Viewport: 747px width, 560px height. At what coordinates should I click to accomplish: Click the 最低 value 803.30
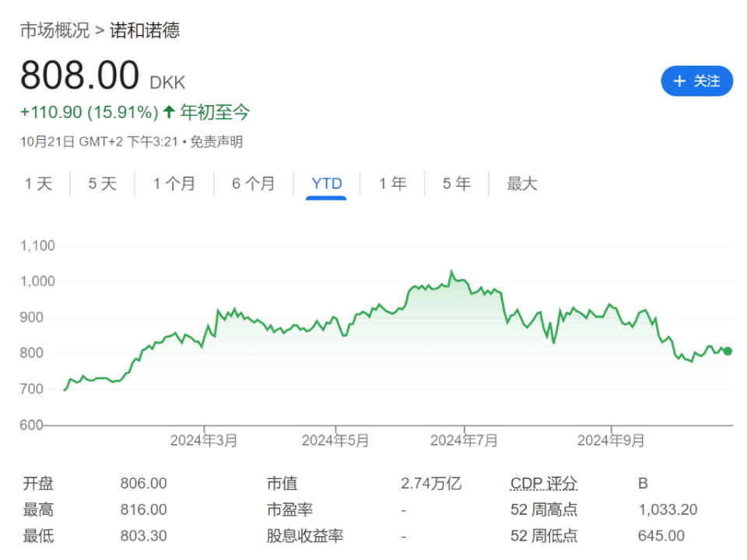[x=143, y=536]
